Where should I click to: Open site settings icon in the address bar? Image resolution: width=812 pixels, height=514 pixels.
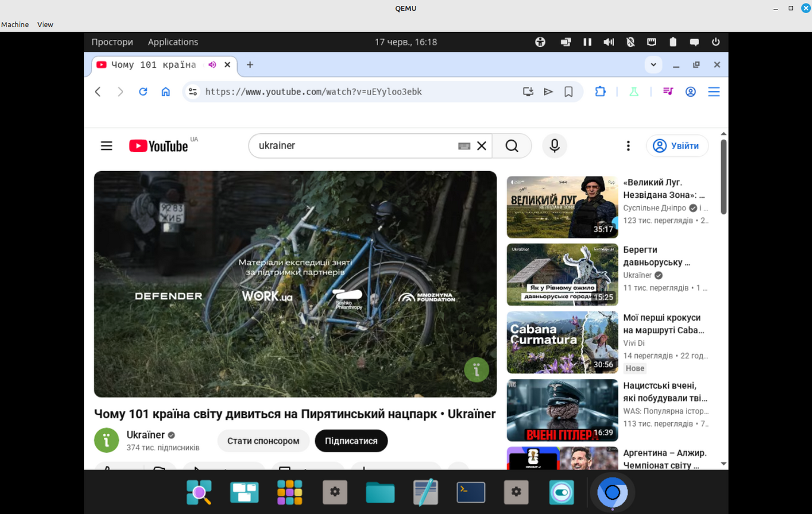click(x=193, y=92)
